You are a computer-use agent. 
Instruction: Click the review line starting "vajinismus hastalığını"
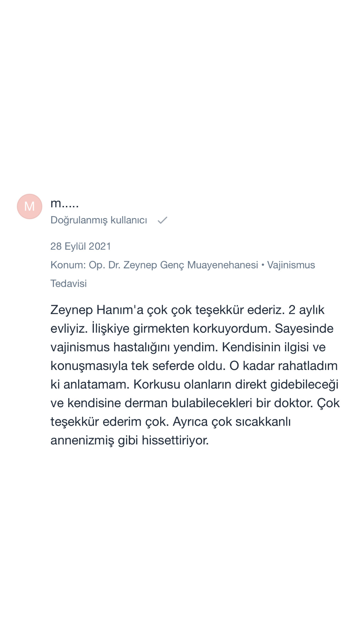pyautogui.click(x=188, y=347)
